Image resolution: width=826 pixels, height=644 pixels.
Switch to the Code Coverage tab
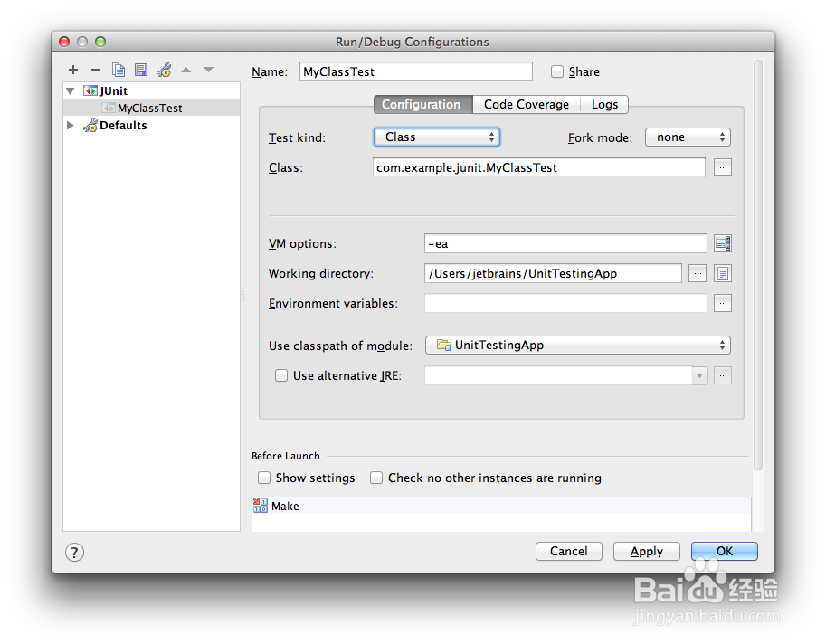point(527,104)
